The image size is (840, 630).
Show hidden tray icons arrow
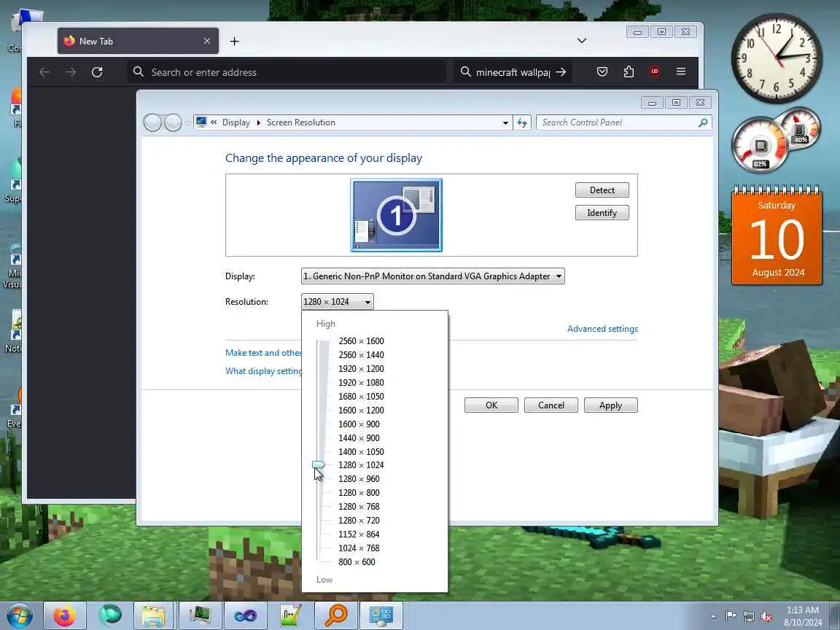[x=714, y=616]
